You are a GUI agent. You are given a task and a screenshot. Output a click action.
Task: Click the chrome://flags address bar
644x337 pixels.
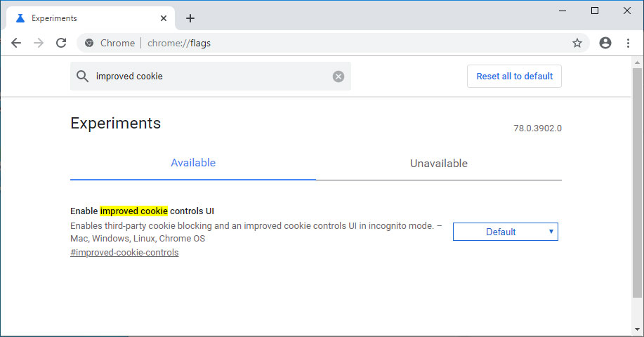tap(333, 43)
